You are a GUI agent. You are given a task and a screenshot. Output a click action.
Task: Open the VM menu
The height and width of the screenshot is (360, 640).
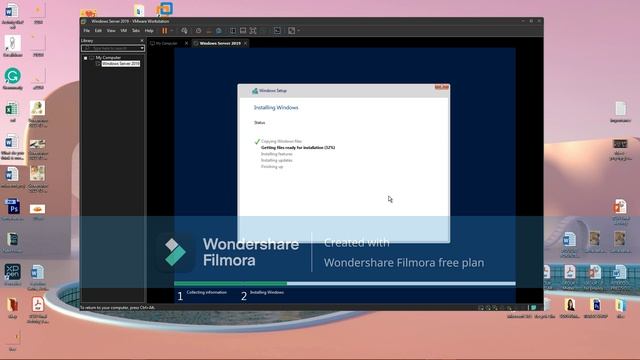pyautogui.click(x=124, y=31)
